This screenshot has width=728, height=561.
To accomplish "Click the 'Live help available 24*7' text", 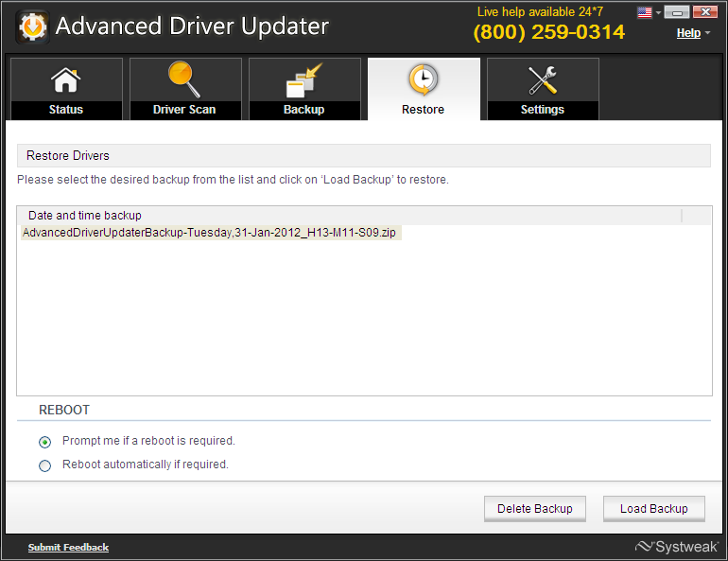I will pyautogui.click(x=540, y=11).
